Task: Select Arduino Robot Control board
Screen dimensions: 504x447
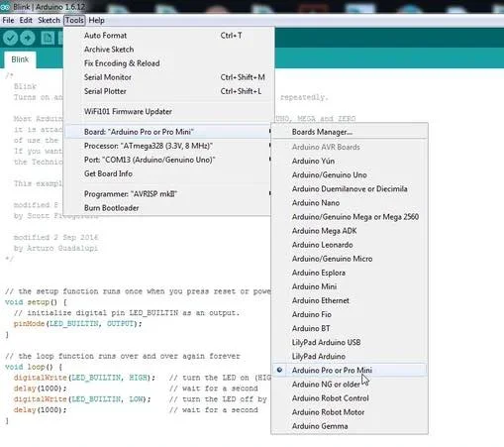Action: point(350,398)
